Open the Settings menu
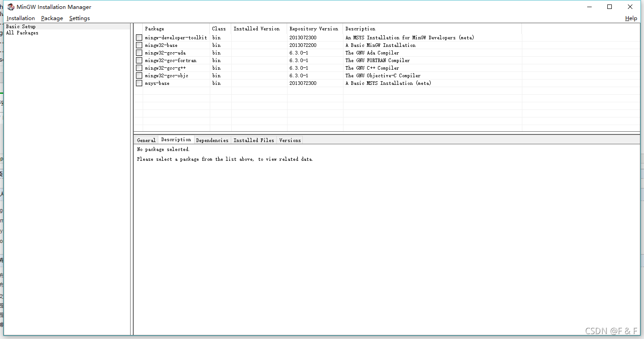 tap(80, 18)
